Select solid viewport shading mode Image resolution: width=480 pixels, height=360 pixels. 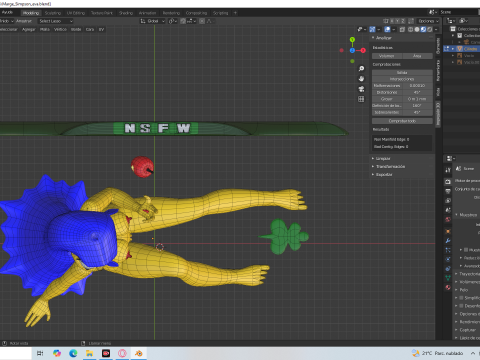(x=417, y=29)
